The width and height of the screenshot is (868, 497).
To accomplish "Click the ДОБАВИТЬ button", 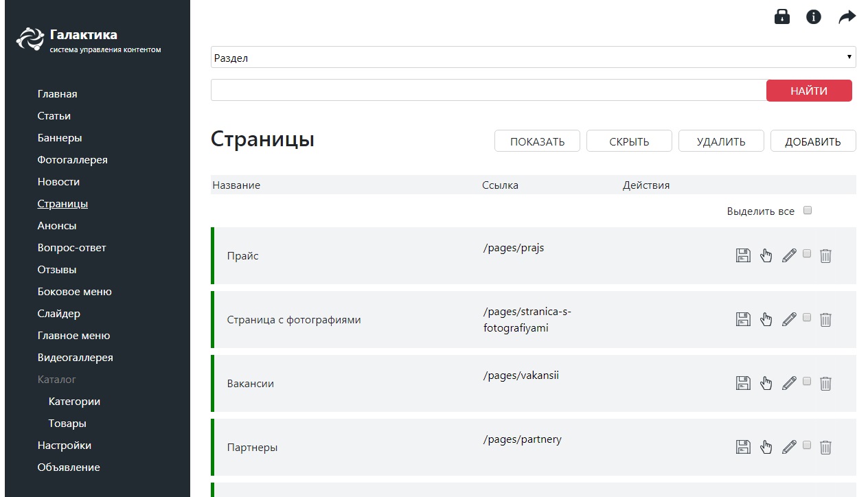I will point(813,141).
